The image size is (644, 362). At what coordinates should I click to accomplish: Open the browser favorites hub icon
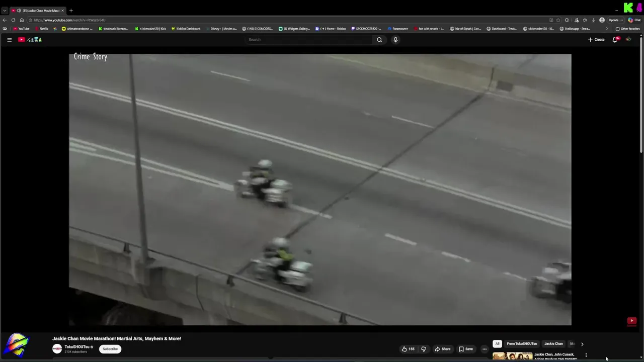(585, 20)
